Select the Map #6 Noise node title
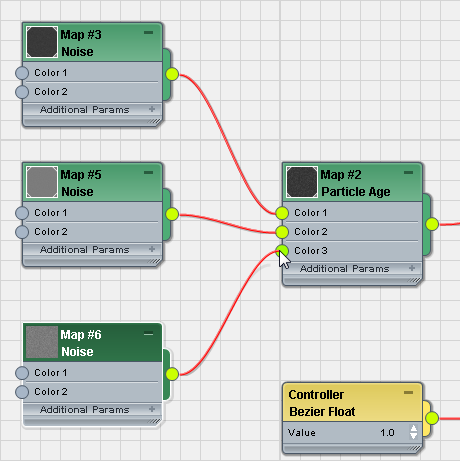This screenshot has width=460, height=461. pyautogui.click(x=81, y=343)
